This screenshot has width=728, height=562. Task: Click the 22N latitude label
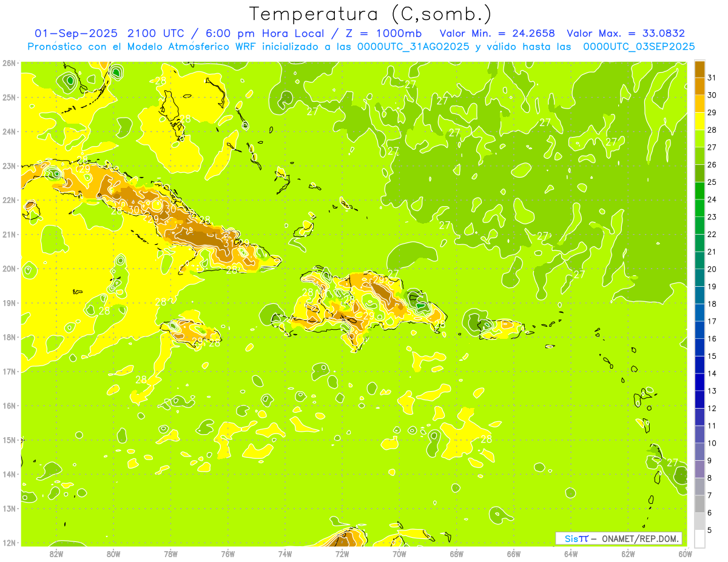pos(8,200)
